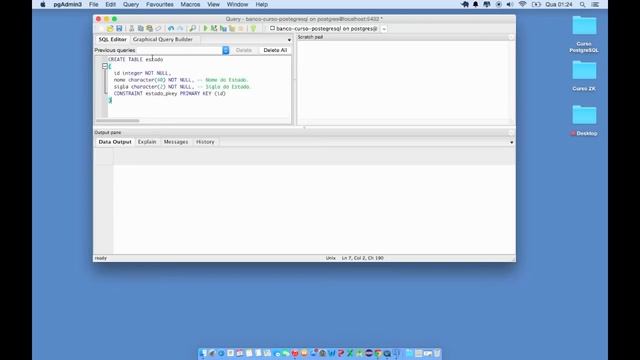The image size is (640, 360).
Task: Open Notification Center list icon
Action: pyautogui.click(x=595, y=4)
